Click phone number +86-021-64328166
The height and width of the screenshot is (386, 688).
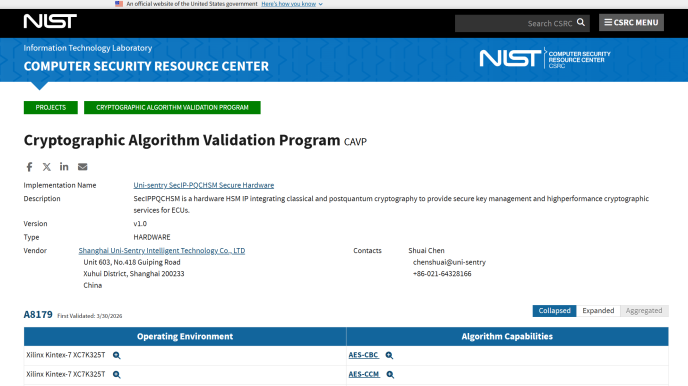tap(442, 274)
